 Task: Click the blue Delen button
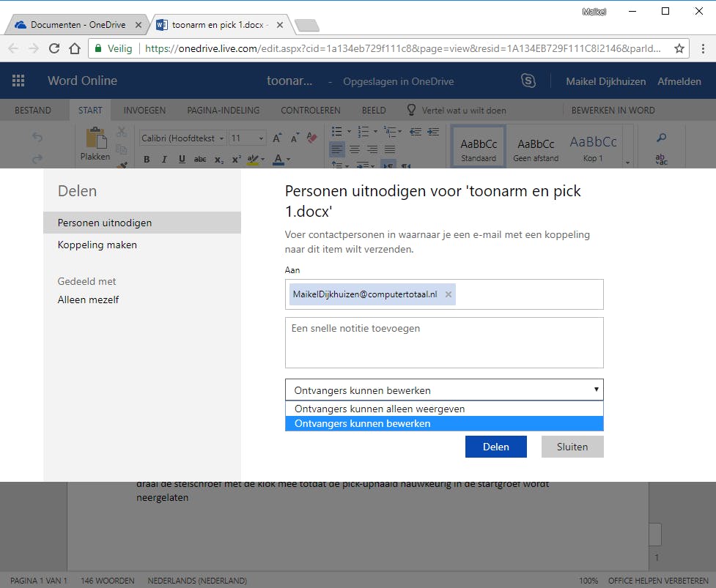point(496,447)
